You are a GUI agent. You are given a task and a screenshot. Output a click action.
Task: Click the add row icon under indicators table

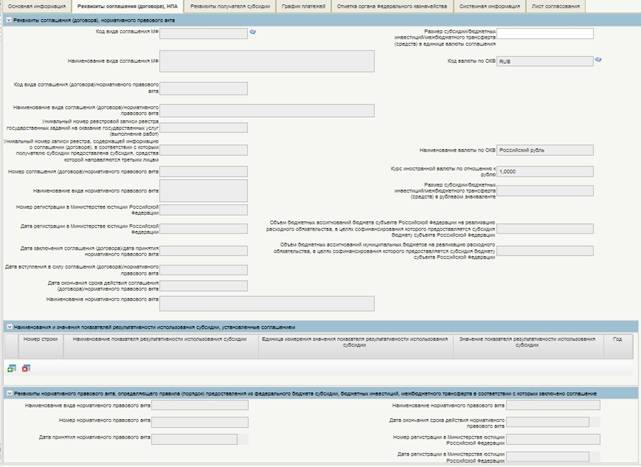(12, 369)
